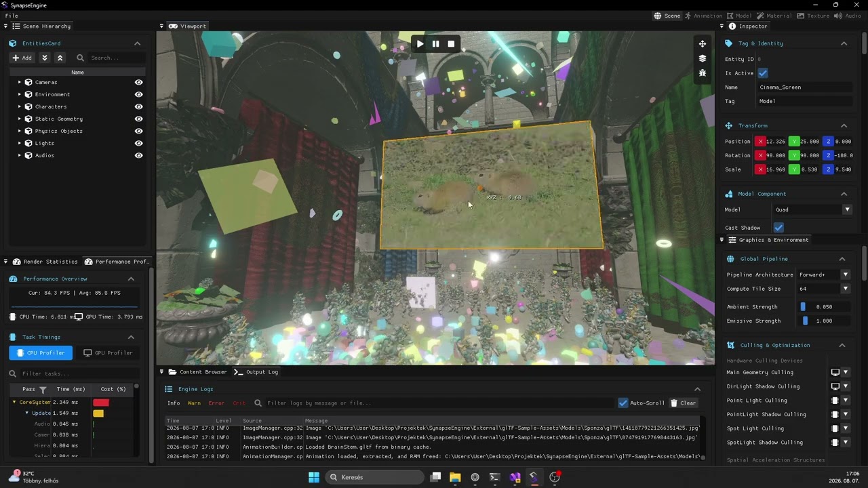Disable the Auto-Scroll checkbox
868x488 pixels.
623,403
